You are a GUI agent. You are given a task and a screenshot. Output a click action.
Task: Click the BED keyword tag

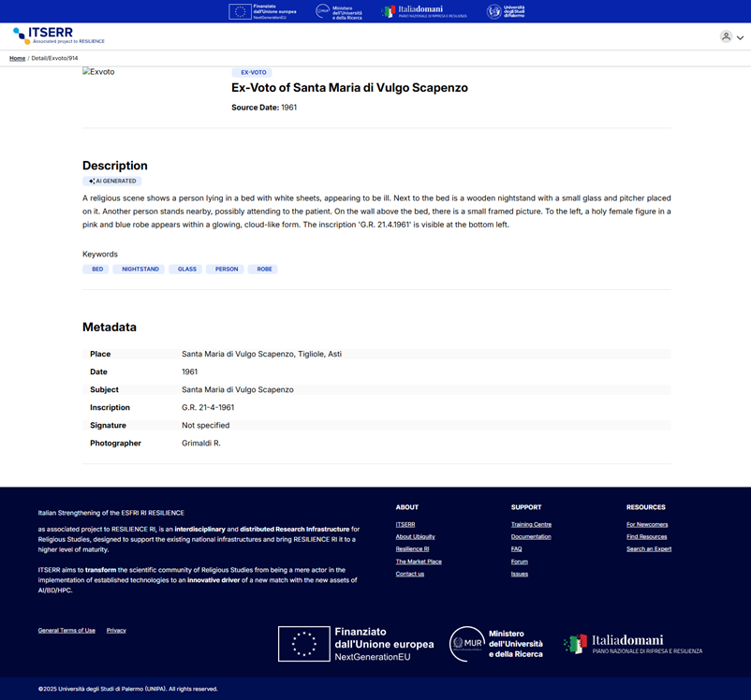(x=97, y=270)
